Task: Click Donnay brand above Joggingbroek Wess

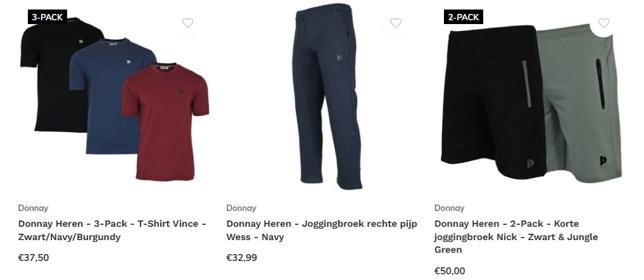Action: pos(241,208)
